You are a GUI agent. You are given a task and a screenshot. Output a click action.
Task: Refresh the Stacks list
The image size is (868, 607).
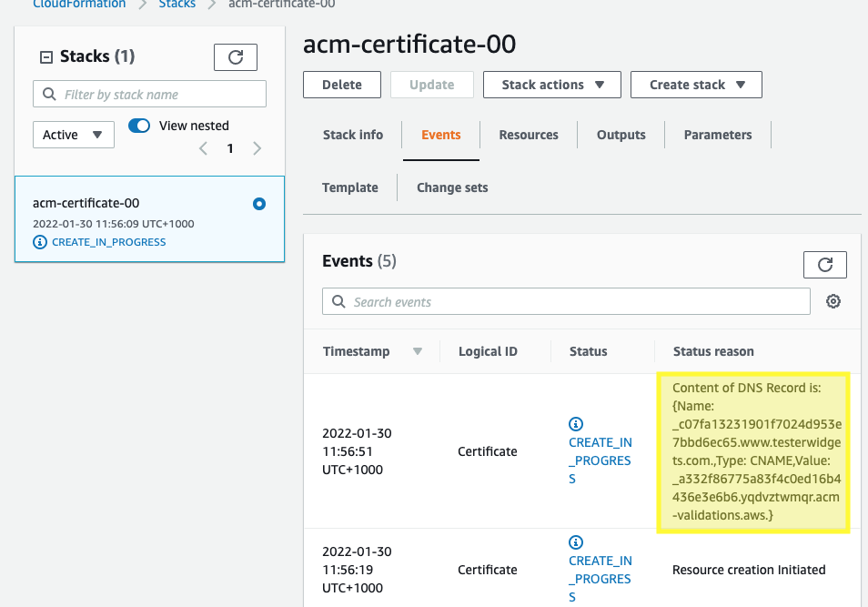click(235, 57)
